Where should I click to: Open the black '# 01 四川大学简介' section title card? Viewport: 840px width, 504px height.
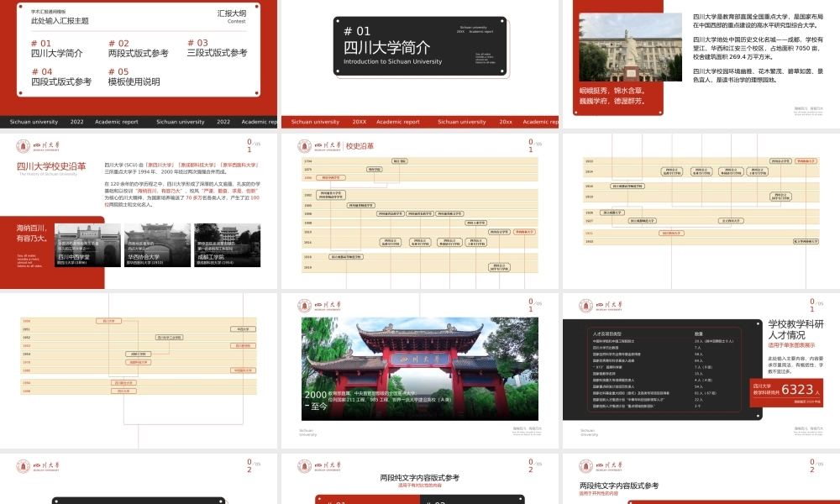(420, 46)
